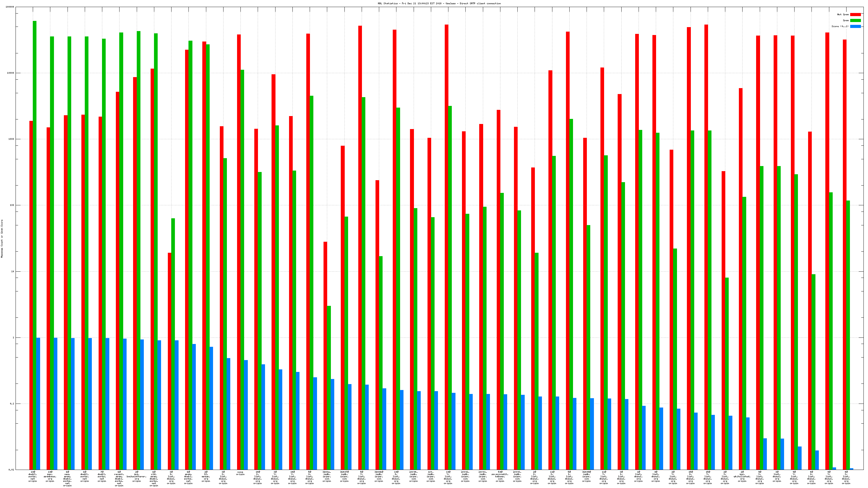Select the 'Score (0..1)' legend text
868x488 pixels.
click(x=840, y=26)
